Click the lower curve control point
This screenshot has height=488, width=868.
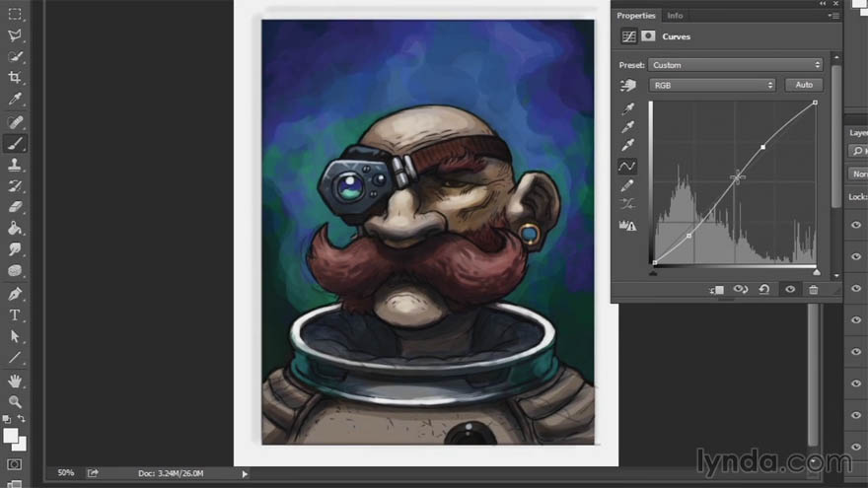688,236
